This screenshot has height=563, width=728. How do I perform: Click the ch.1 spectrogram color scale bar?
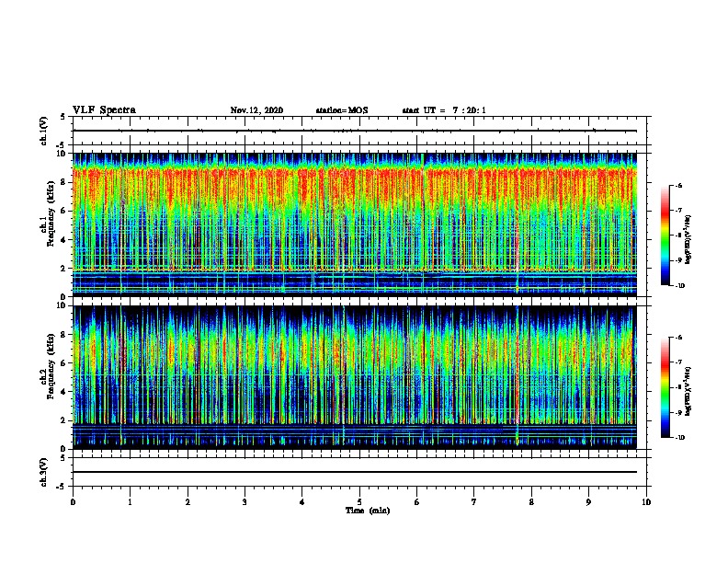click(665, 236)
